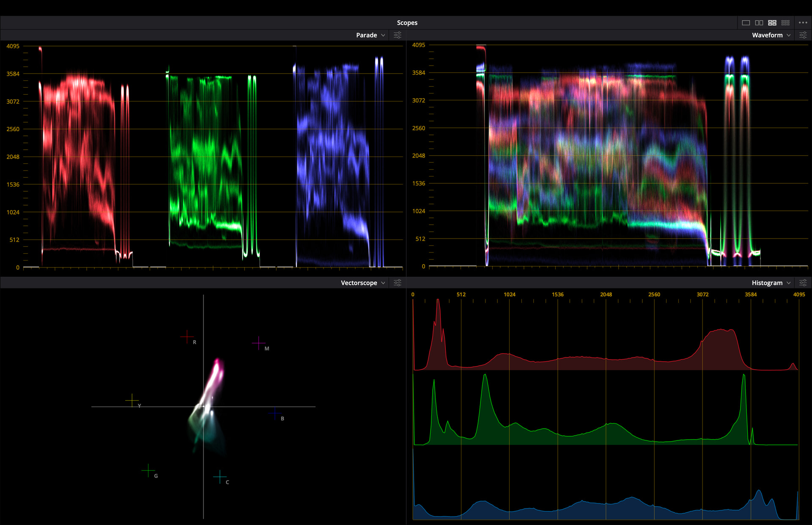Open Vectorscope settings sliders icon
The width and height of the screenshot is (812, 525).
coord(398,283)
